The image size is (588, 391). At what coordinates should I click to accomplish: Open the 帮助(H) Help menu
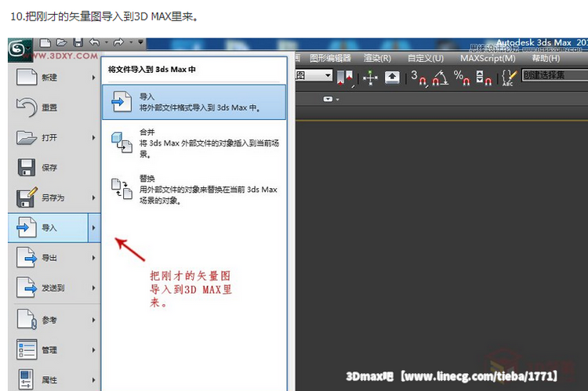click(546, 58)
